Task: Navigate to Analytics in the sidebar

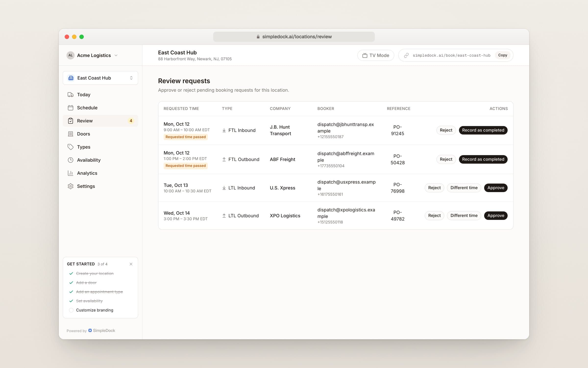Action: point(100,173)
